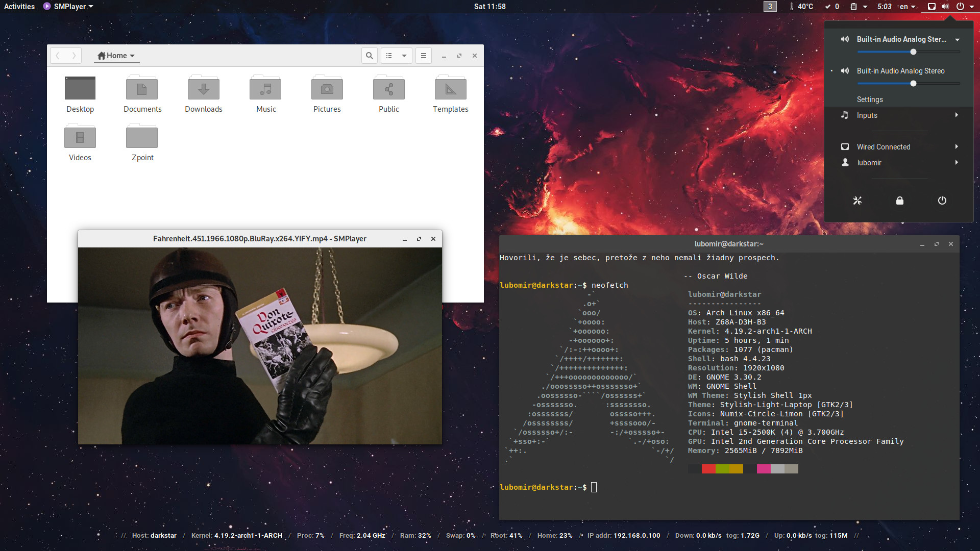Expand the Wired Connected submenu

point(957,147)
